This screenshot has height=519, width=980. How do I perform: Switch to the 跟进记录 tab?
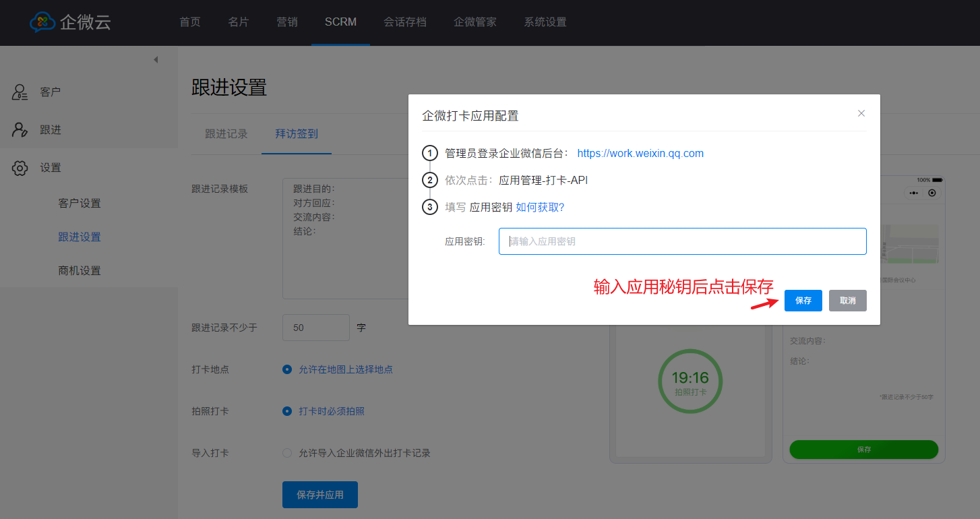click(x=226, y=134)
